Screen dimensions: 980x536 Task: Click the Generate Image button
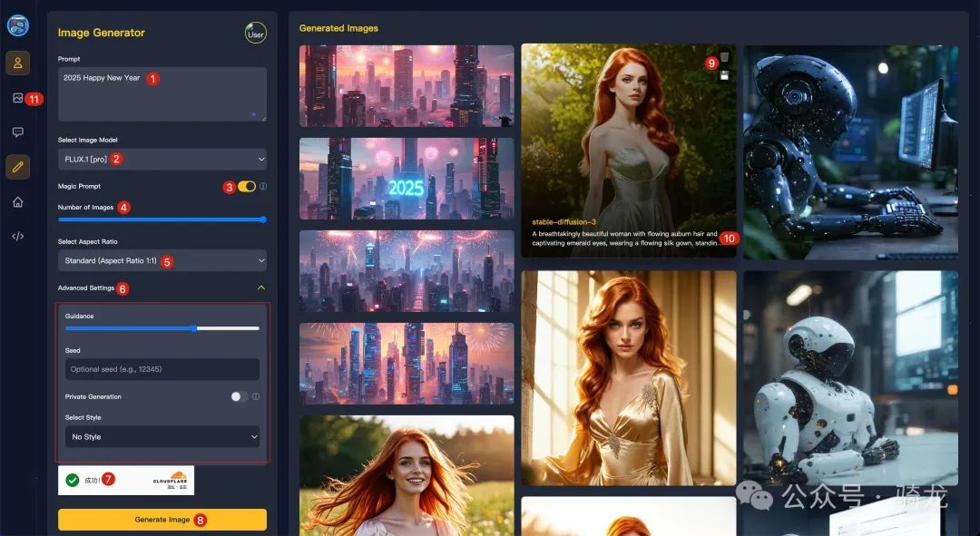pos(162,520)
